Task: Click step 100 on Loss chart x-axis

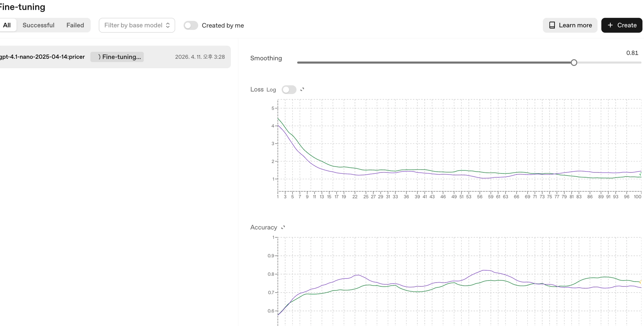Action: pyautogui.click(x=637, y=197)
